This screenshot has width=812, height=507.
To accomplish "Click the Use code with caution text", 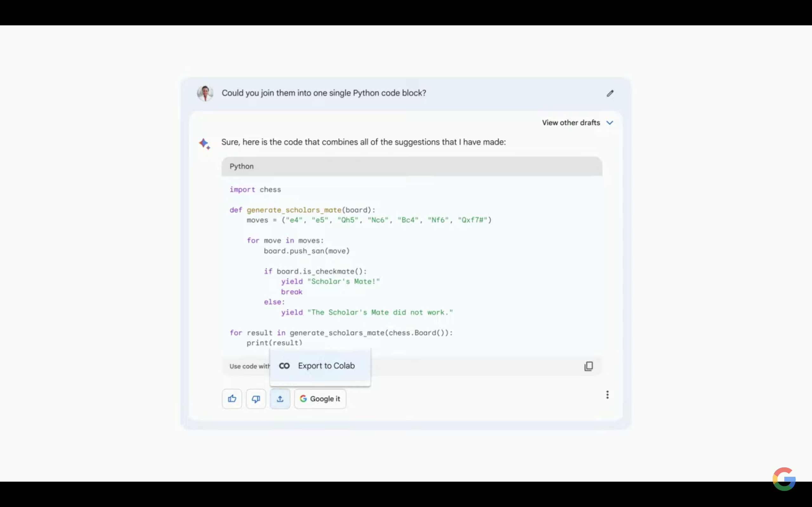I will (x=249, y=366).
